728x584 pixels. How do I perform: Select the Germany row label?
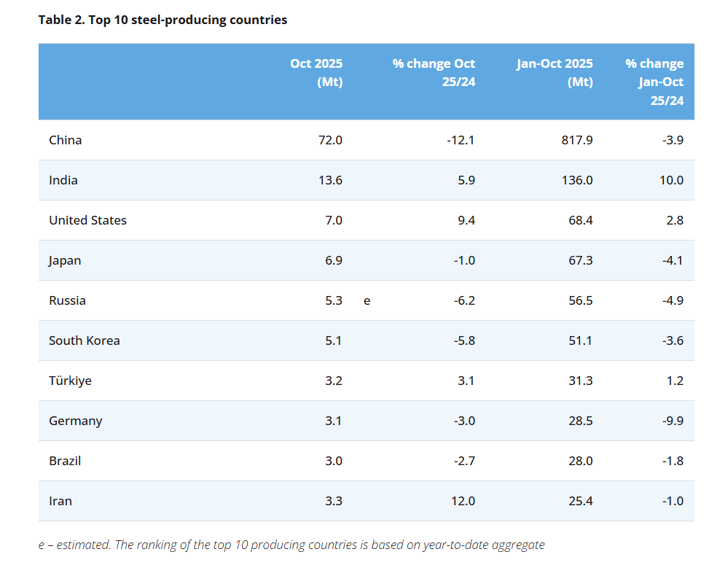76,421
